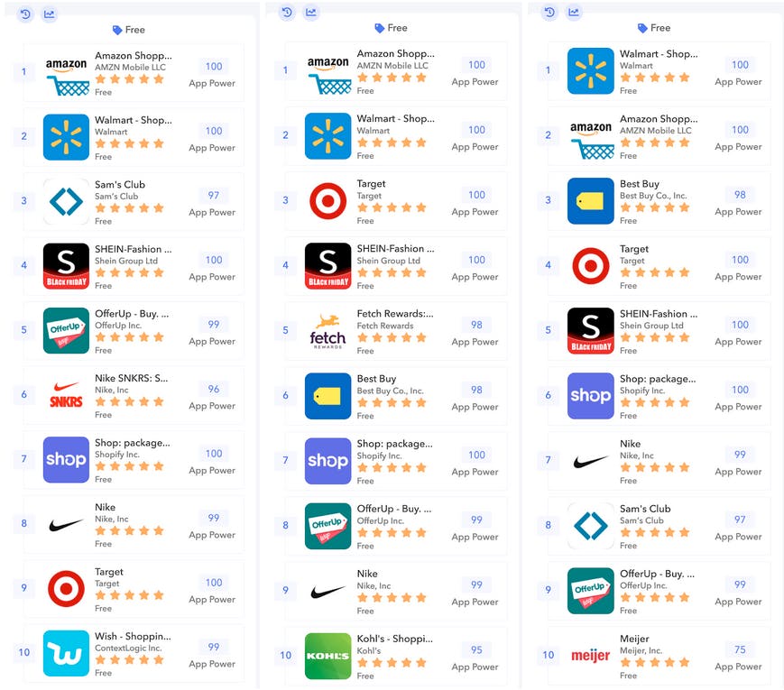Click the history icon above the third column
Image resolution: width=784 pixels, height=690 pixels.
click(549, 12)
